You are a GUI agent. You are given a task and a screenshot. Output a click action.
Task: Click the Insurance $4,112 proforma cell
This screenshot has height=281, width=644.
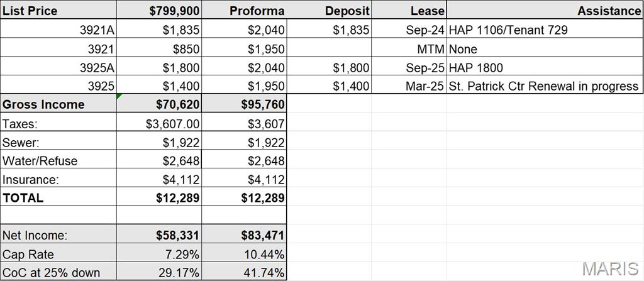(244, 179)
